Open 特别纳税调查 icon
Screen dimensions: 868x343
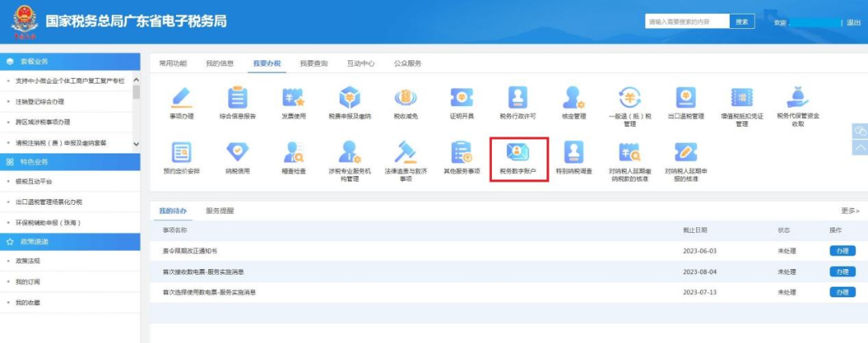coord(574,152)
